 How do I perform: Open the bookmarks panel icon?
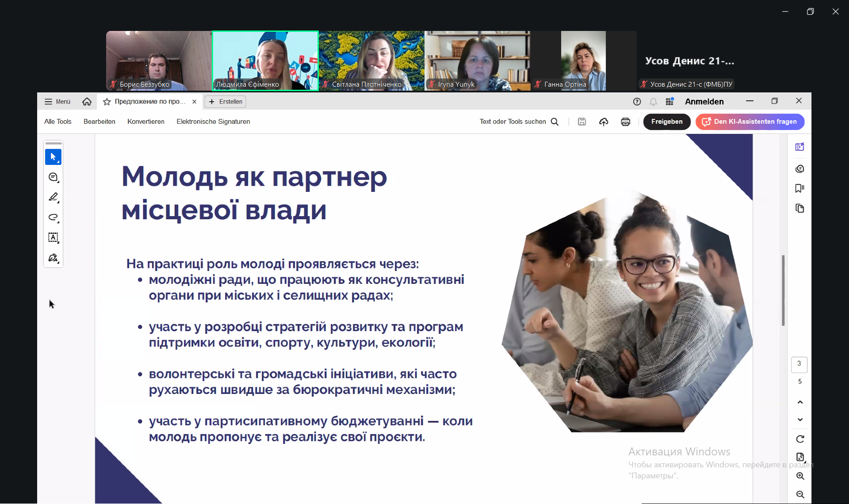(x=799, y=189)
